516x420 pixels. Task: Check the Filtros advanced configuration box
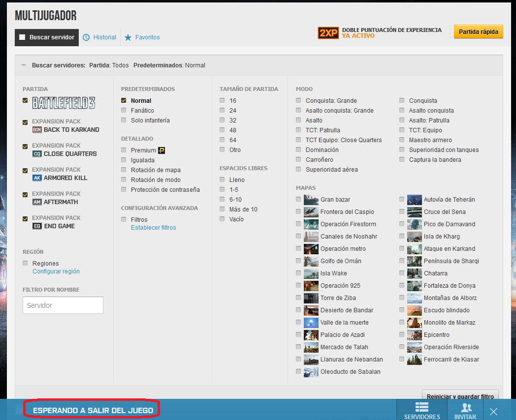pyautogui.click(x=124, y=219)
